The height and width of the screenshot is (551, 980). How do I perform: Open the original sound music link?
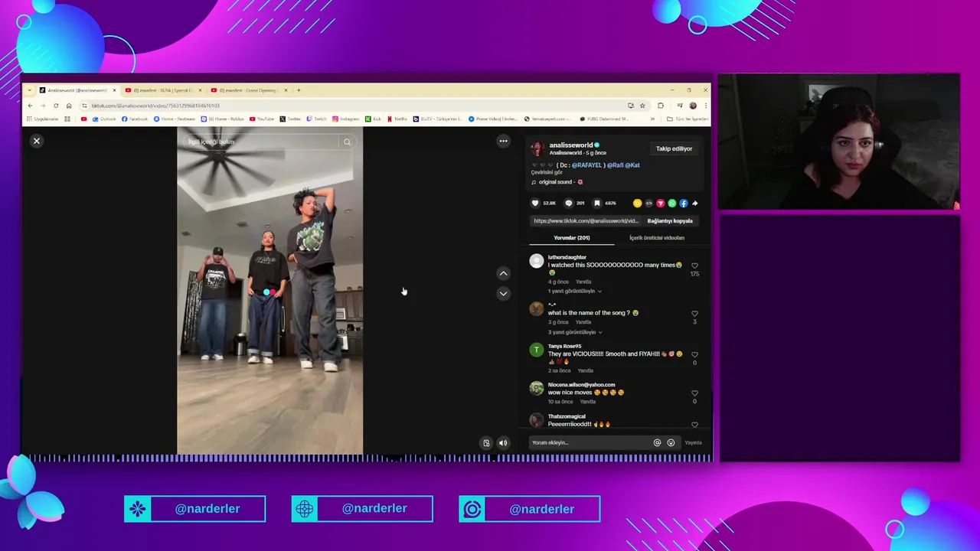tap(557, 182)
